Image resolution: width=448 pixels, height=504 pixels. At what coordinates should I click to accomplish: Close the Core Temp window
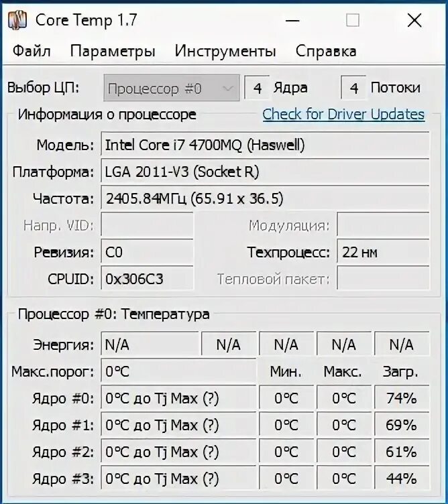pyautogui.click(x=414, y=21)
